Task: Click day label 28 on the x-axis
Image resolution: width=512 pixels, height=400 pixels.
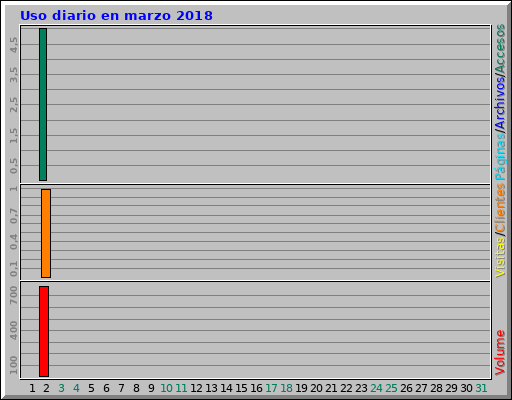Action: click(x=436, y=388)
